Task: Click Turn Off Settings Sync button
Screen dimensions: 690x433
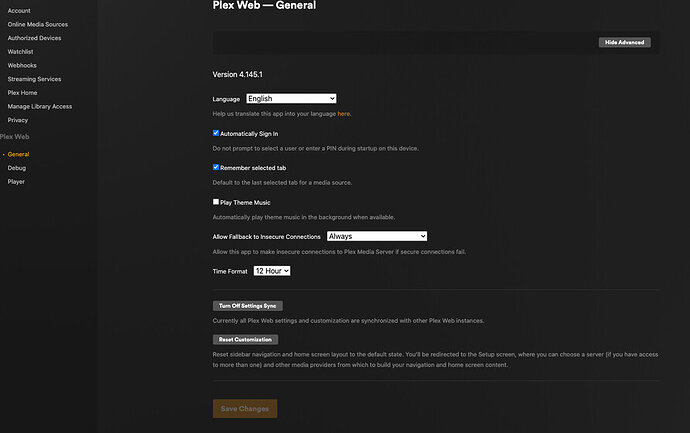Action: [248, 306]
